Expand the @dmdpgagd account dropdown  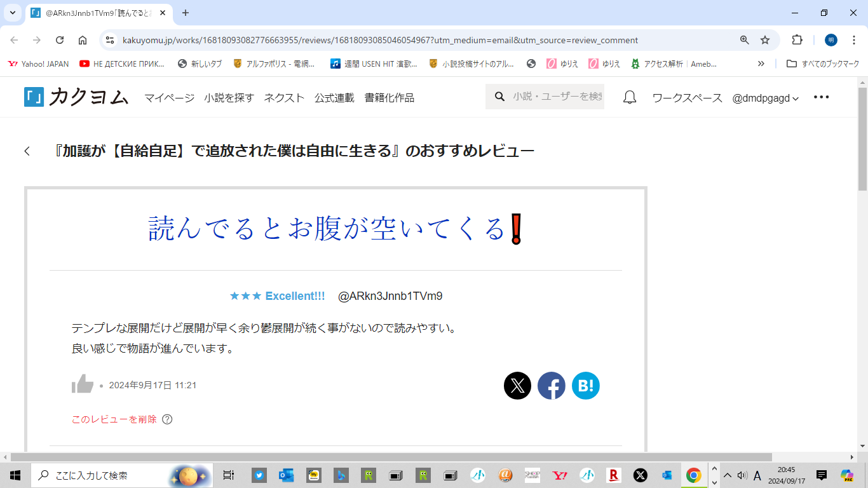[765, 98]
